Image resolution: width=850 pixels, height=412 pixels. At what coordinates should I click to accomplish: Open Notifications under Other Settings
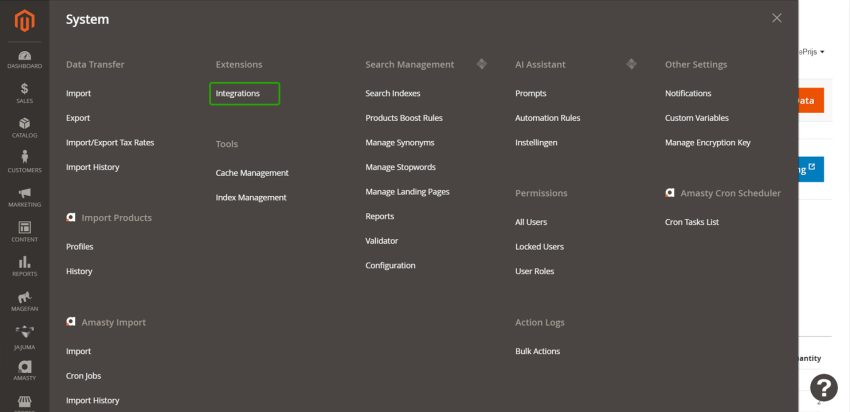(x=688, y=93)
